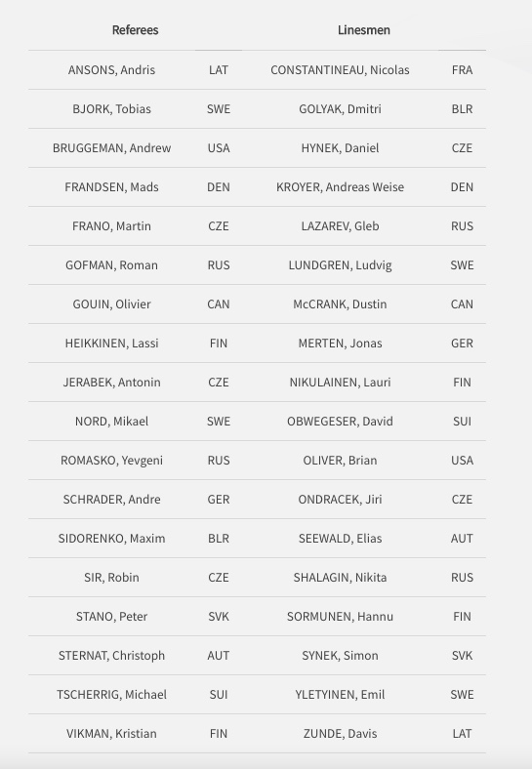
Task: Click referee STERNAT, Christoph
Action: (111, 655)
